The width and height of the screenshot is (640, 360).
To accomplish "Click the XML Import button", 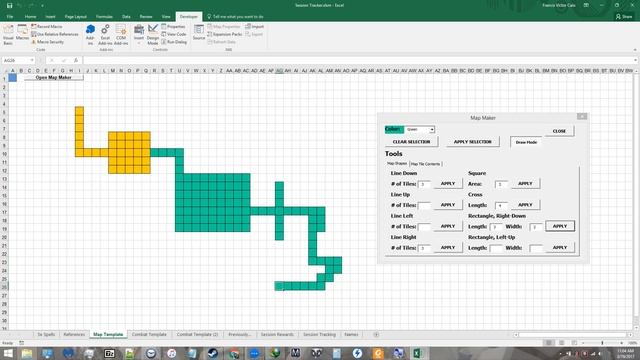I will coord(255,27).
